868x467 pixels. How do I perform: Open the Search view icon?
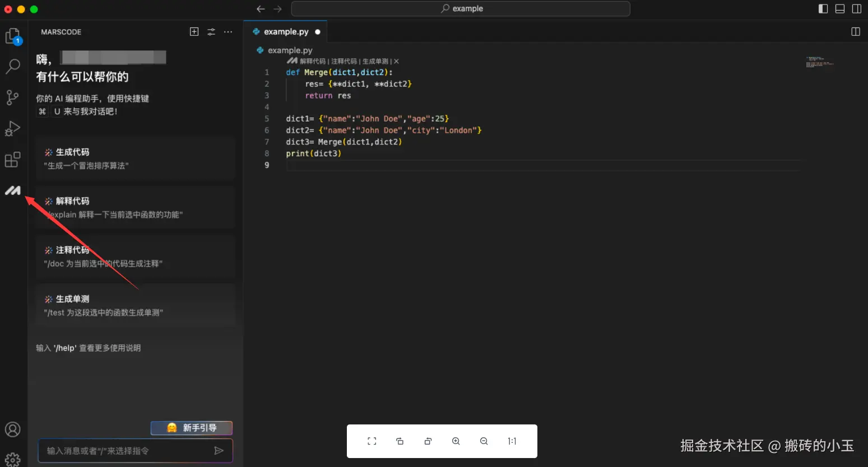(x=12, y=66)
